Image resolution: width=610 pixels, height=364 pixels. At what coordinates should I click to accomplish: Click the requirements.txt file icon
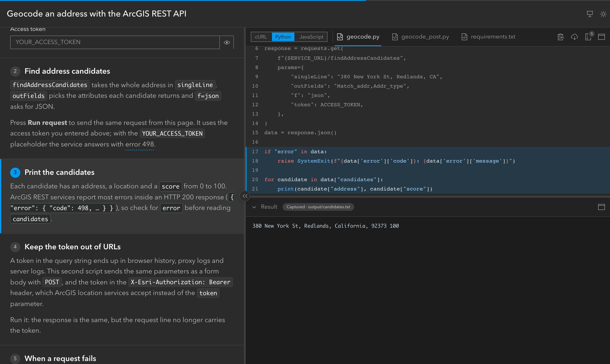464,37
